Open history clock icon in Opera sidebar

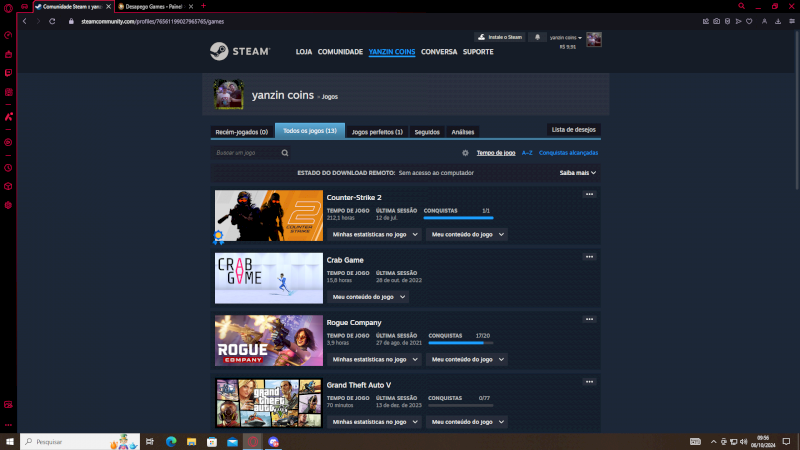8,168
